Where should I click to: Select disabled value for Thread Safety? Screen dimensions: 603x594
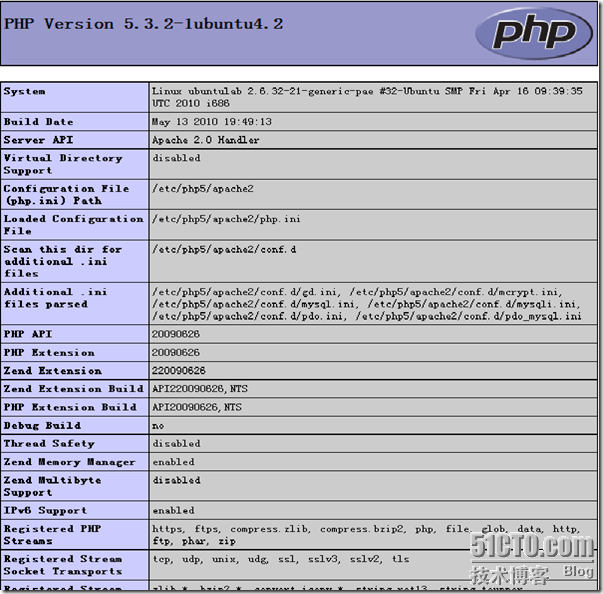coord(176,444)
